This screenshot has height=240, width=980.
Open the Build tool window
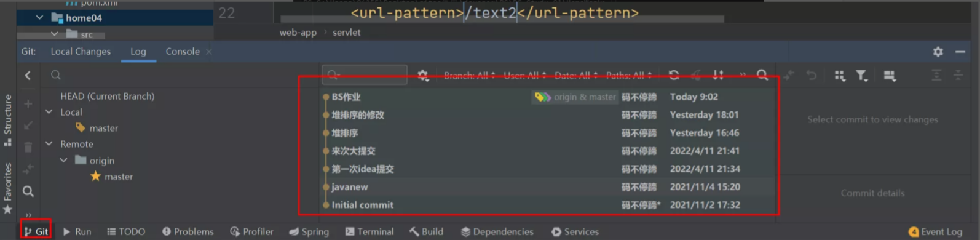coord(426,231)
